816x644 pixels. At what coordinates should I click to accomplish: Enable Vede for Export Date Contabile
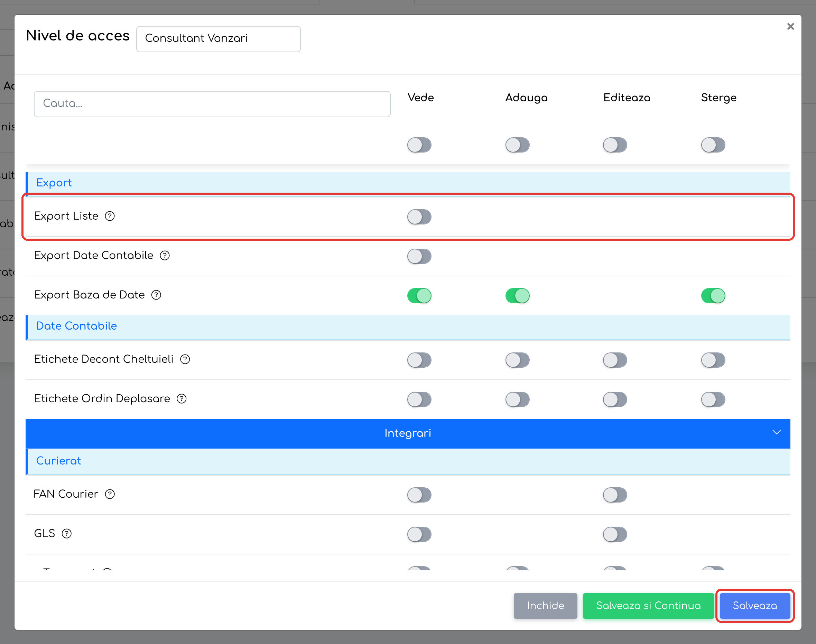pyautogui.click(x=419, y=256)
